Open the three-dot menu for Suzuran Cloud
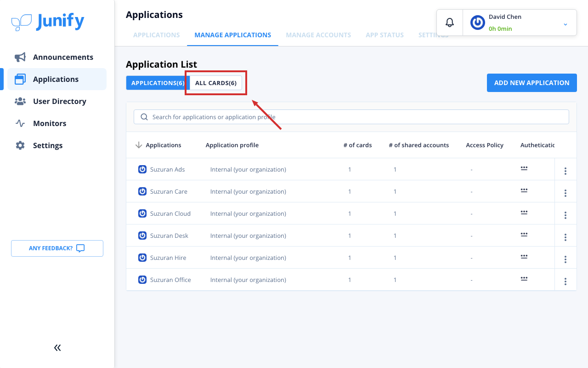 pos(565,215)
